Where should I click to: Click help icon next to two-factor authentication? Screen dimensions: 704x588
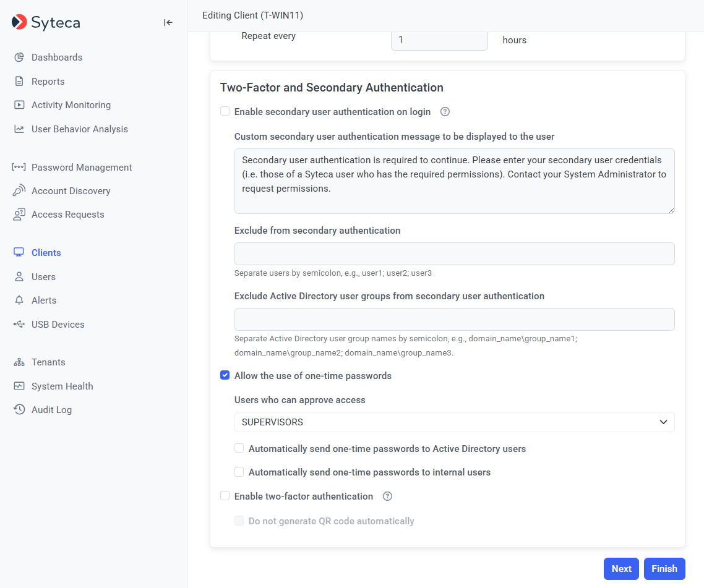(388, 496)
